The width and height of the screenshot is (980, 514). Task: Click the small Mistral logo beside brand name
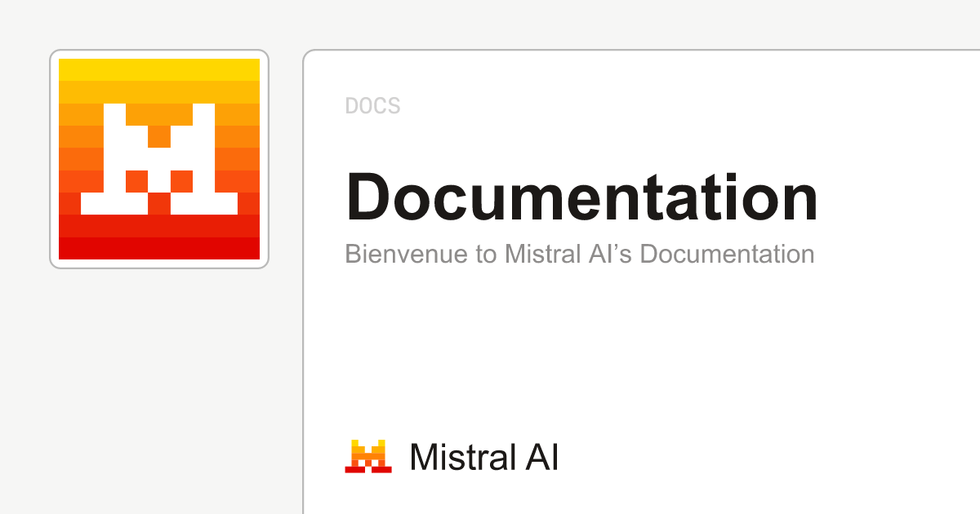click(x=368, y=456)
